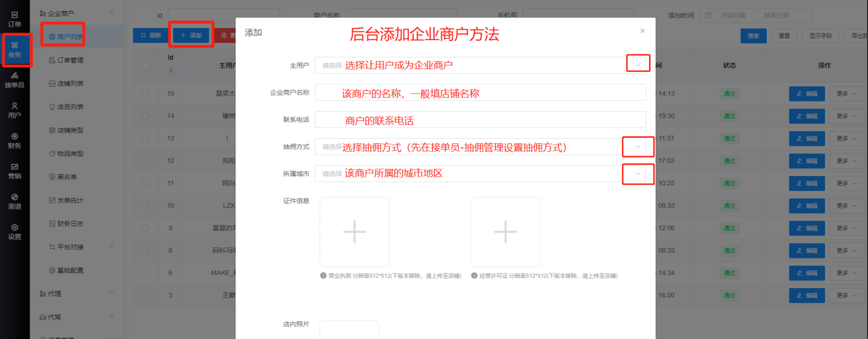
Task: Click the 企业商户名称 input field
Action: pos(480,93)
